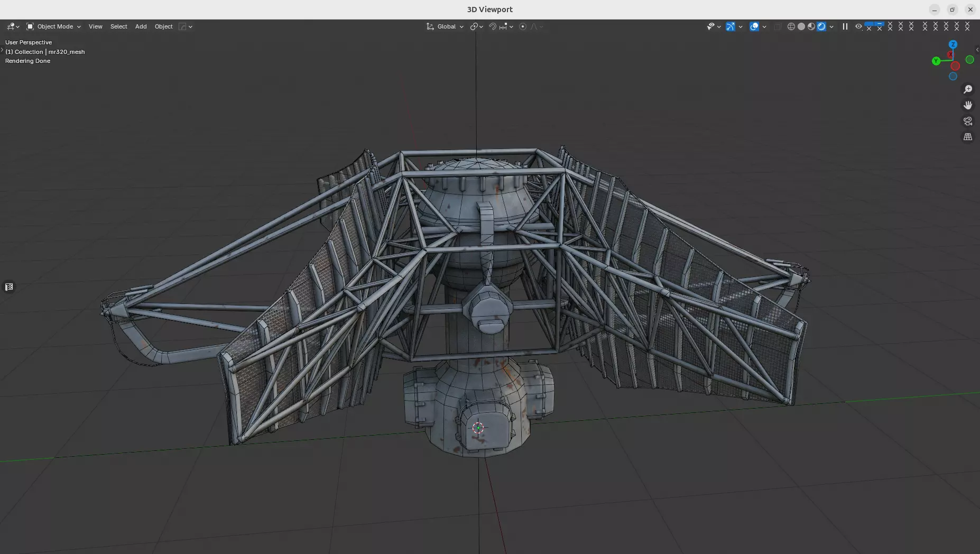980x554 pixels.
Task: Open the Object Mode dropdown
Action: coord(53,26)
